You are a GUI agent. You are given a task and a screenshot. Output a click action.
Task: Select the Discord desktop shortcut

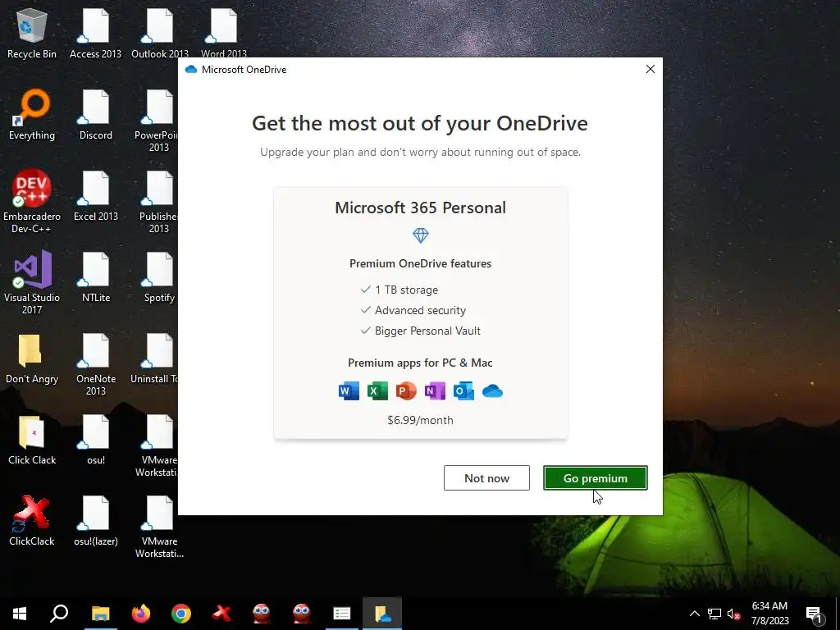tap(95, 115)
